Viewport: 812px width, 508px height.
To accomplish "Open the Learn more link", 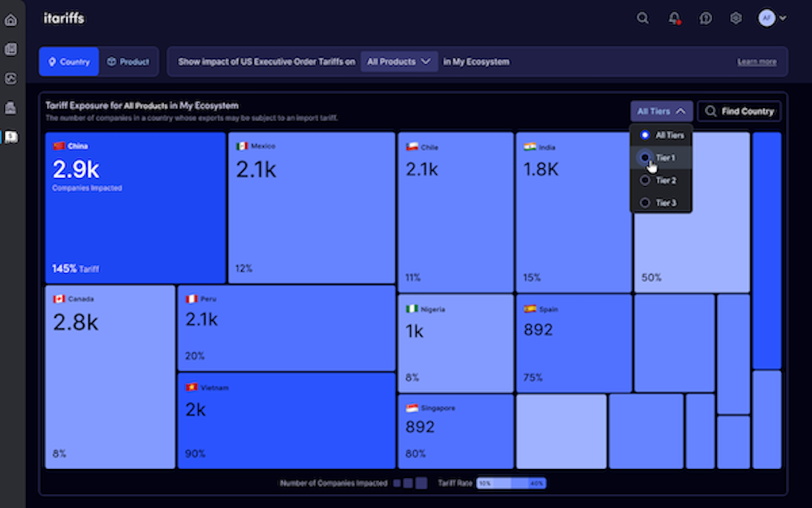I will (x=756, y=61).
